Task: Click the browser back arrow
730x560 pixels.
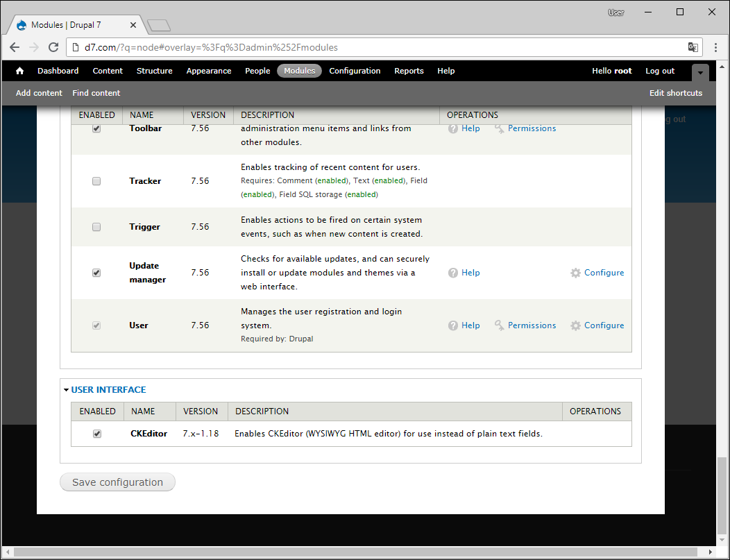Action: [15, 47]
